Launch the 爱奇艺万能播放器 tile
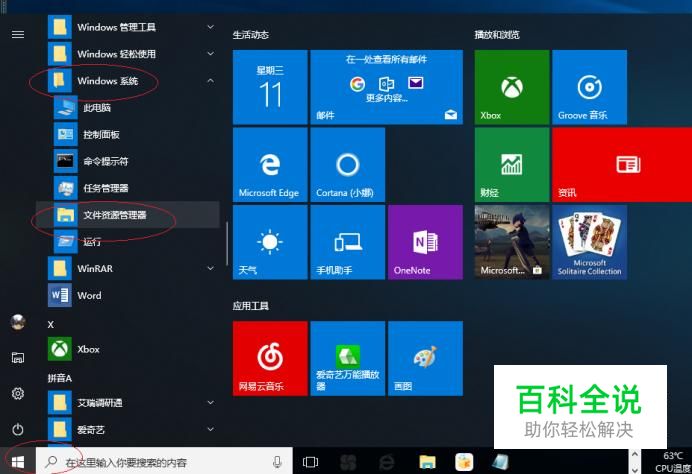The height and width of the screenshot is (474, 692). point(348,358)
